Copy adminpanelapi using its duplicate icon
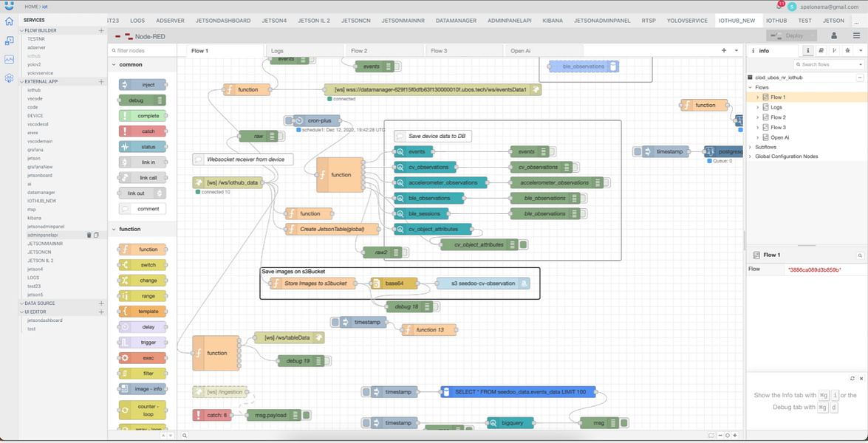 click(x=96, y=235)
